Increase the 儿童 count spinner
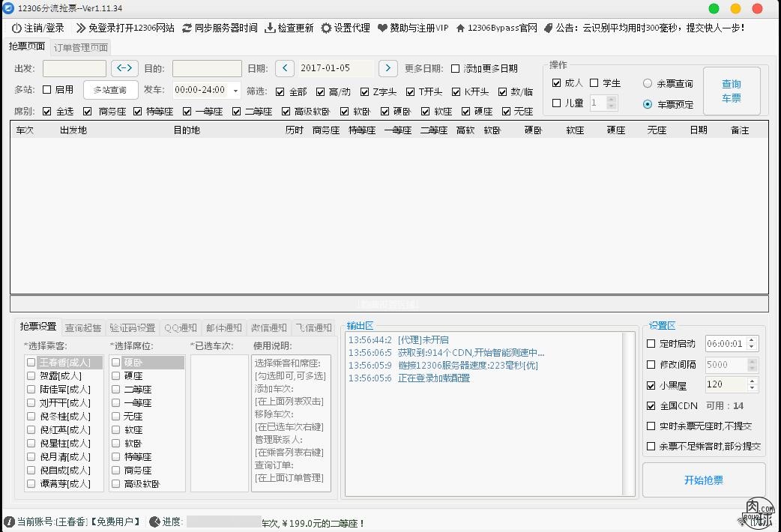 point(612,100)
